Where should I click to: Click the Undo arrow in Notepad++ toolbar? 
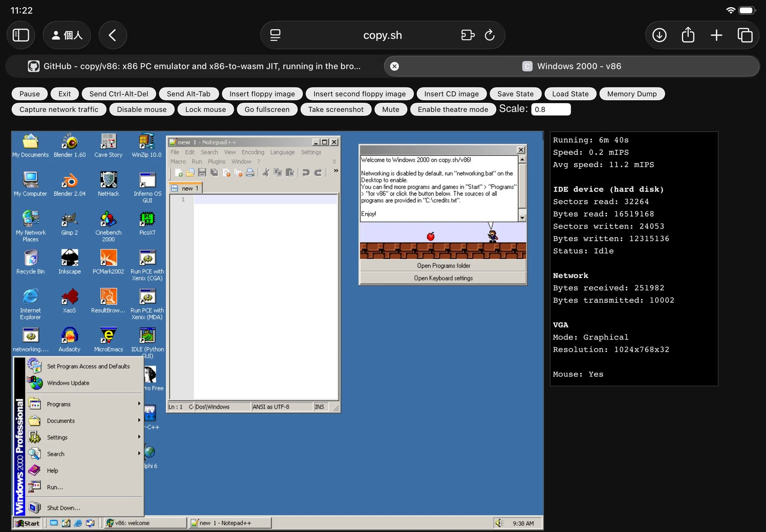(306, 173)
